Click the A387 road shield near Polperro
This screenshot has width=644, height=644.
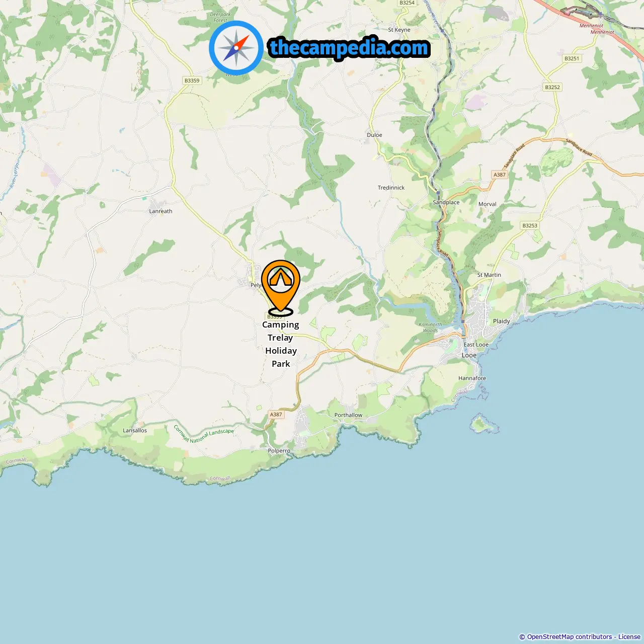coord(276,415)
